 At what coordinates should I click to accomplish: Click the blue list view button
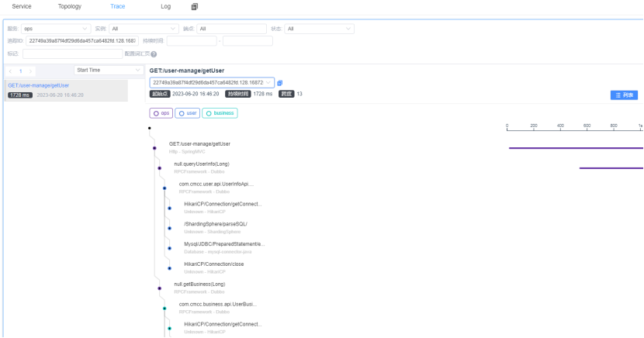coord(623,95)
